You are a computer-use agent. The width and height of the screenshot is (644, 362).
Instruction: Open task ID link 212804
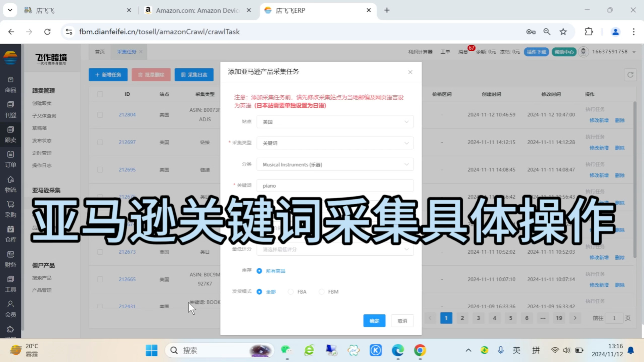click(x=127, y=115)
